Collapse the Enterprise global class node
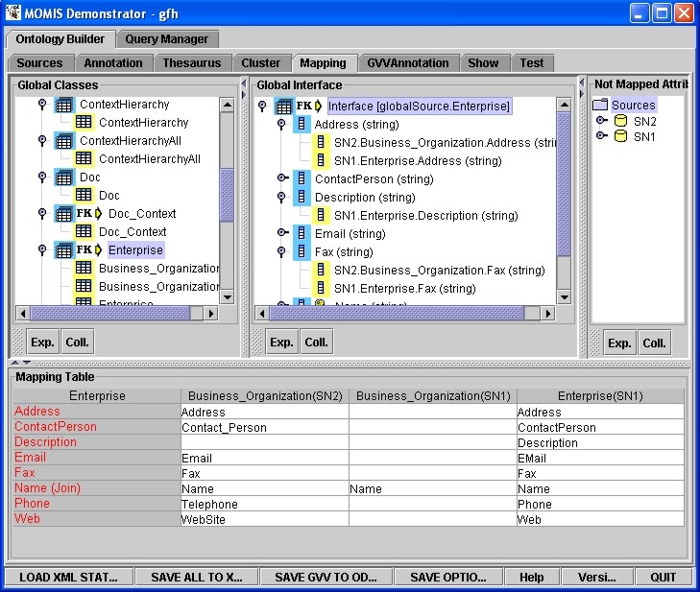700x592 pixels. tap(42, 249)
